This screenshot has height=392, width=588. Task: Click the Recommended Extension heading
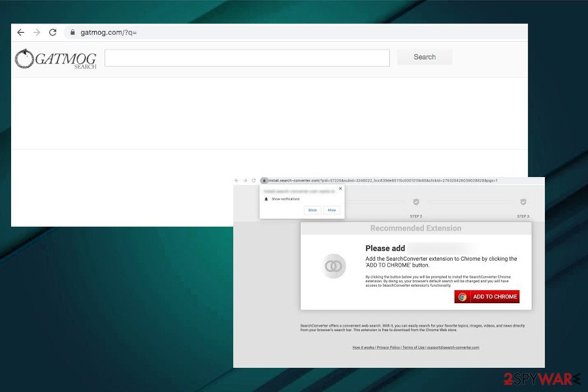[416, 228]
